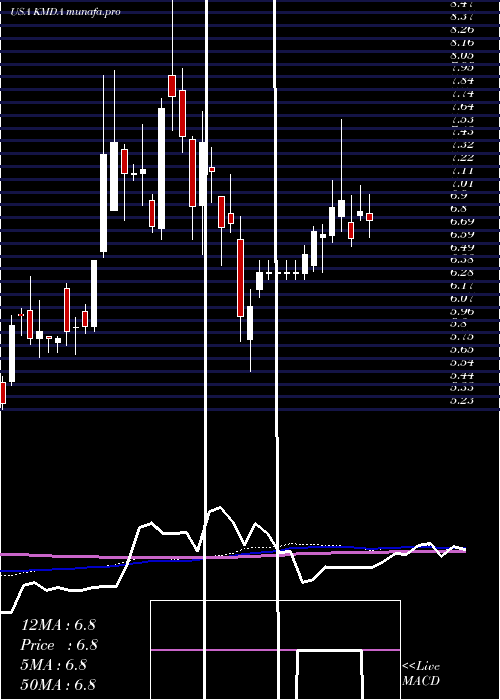Select the 7.01 price level label
Viewport: 500px width, 700px height.
[x=462, y=183]
